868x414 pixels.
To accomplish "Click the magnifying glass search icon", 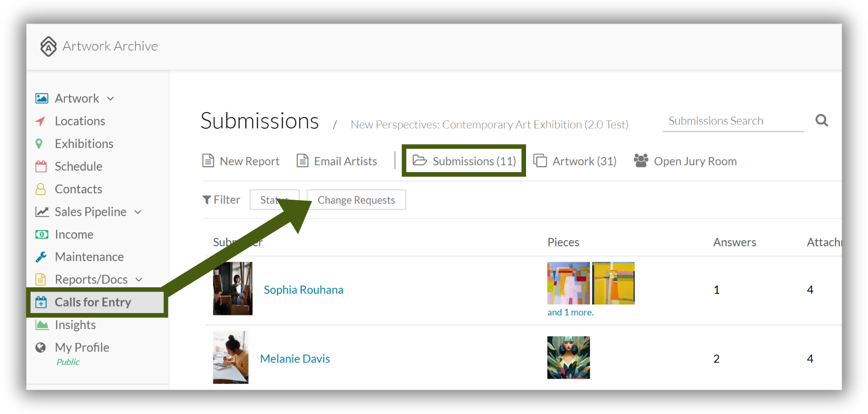I will 822,121.
